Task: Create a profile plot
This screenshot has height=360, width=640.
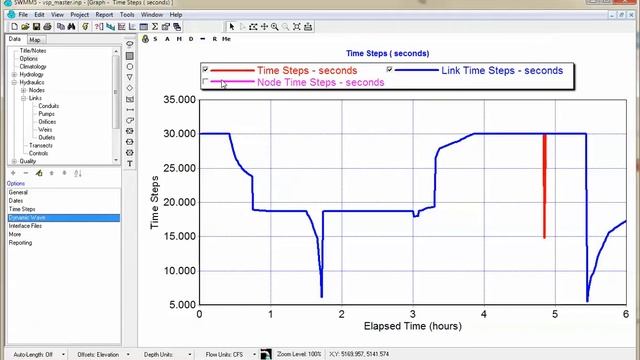Action: click(x=111, y=27)
